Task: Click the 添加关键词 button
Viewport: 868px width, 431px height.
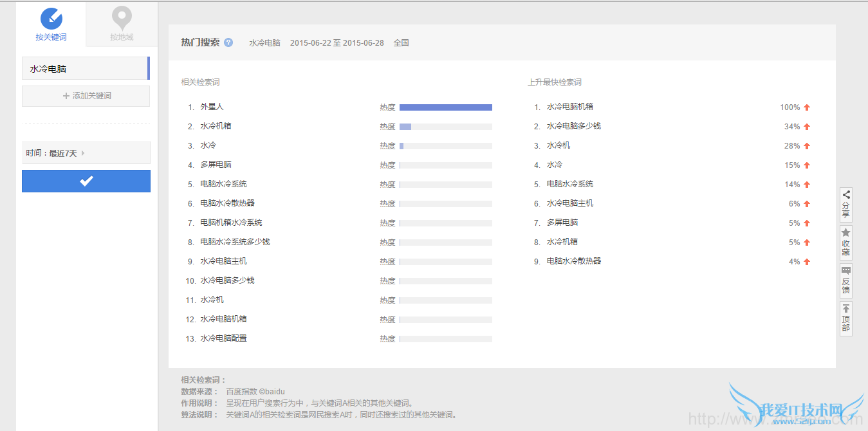Action: (86, 96)
